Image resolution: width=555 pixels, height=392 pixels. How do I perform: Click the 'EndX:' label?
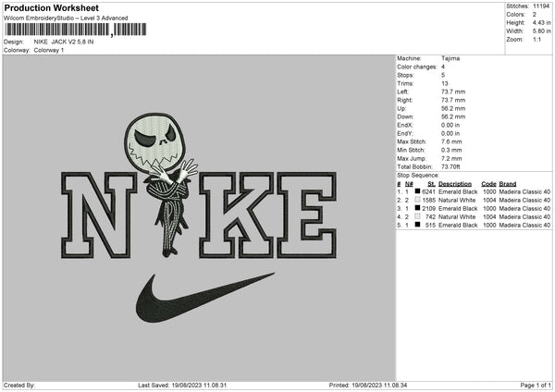[x=405, y=125]
